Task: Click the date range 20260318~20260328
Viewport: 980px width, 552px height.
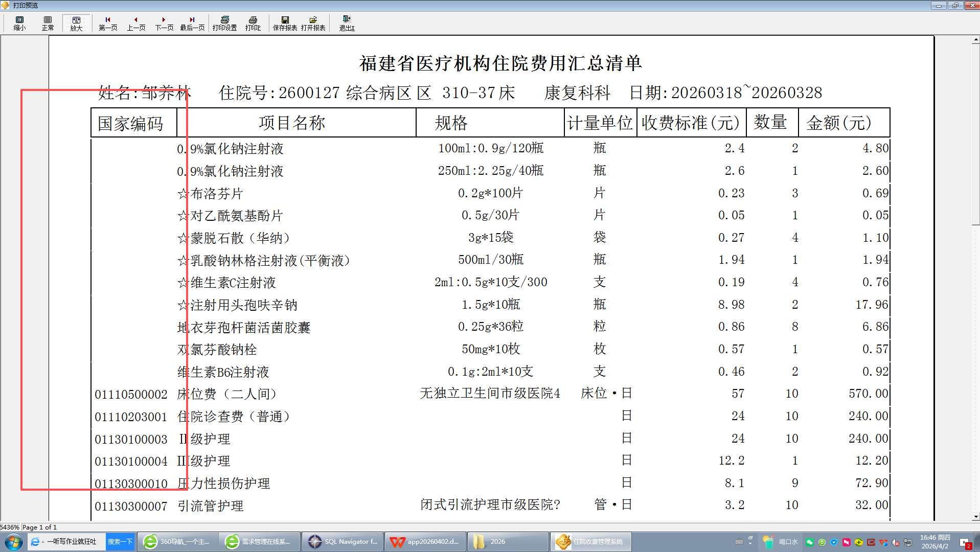Action: [x=746, y=92]
